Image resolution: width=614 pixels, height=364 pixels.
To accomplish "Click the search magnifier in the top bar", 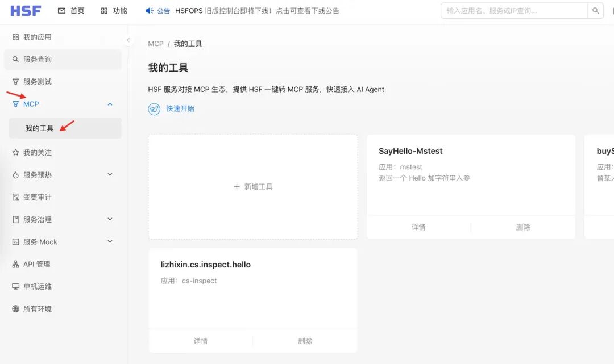I will tap(595, 10).
